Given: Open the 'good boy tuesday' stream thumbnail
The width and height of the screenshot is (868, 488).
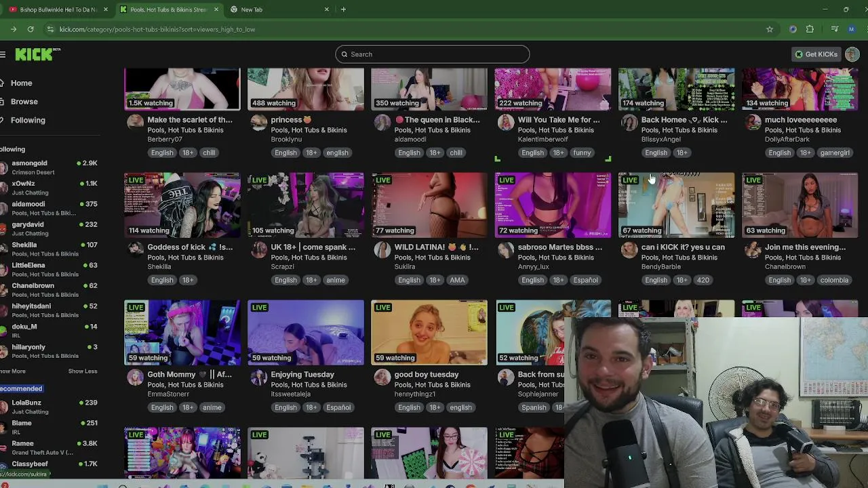Looking at the screenshot, I should click(429, 332).
